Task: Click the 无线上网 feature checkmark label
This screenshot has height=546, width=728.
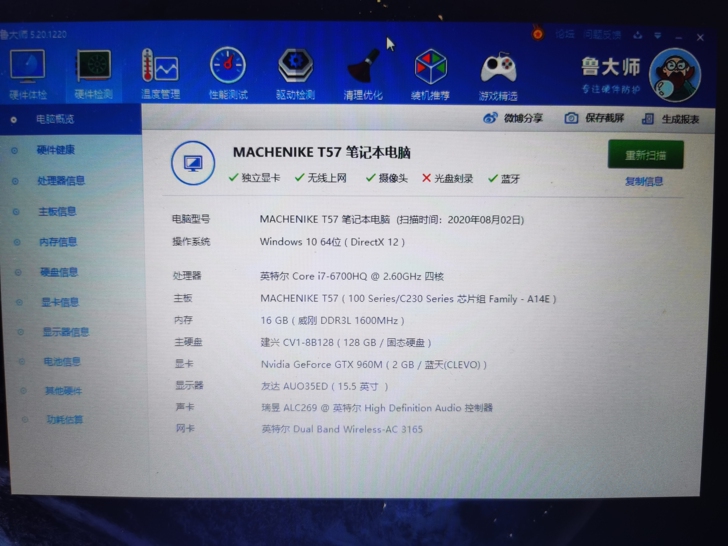Action: (x=321, y=177)
